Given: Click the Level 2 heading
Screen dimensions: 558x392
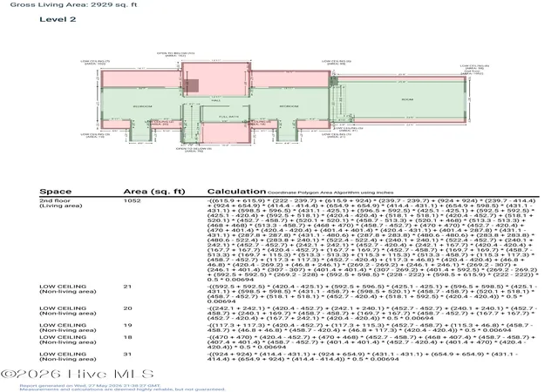Looking at the screenshot, I should pyautogui.click(x=58, y=19).
